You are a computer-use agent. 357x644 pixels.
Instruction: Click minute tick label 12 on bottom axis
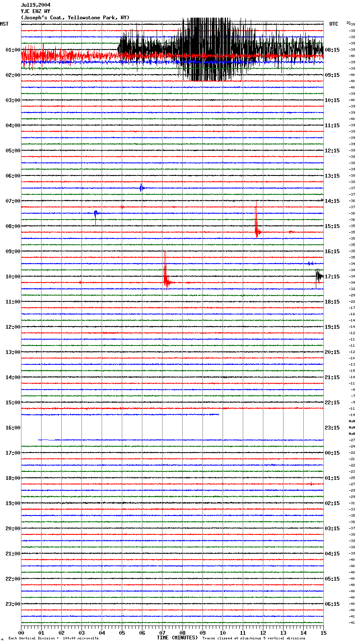tap(263, 633)
